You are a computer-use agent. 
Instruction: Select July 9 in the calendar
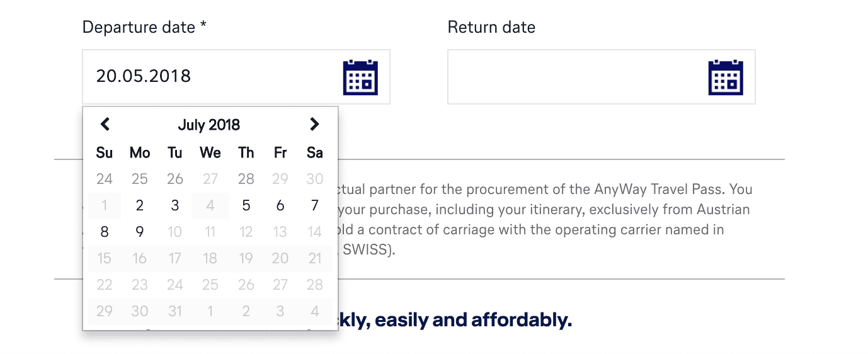tap(140, 232)
